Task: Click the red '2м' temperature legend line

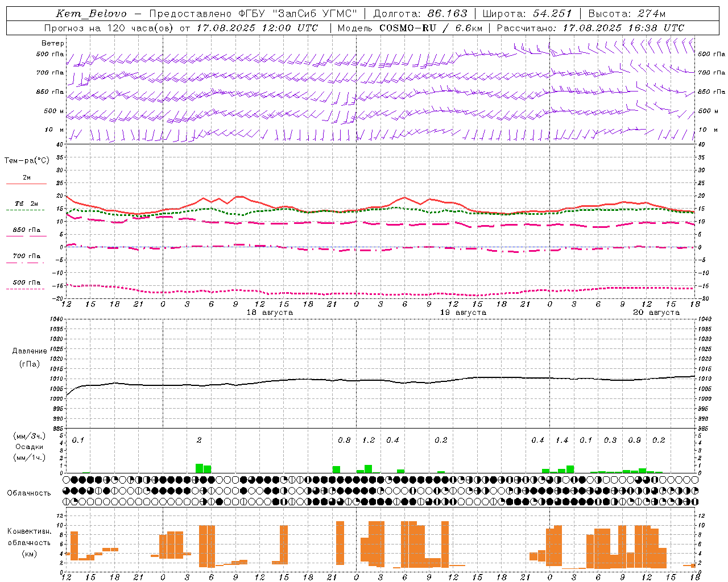Action: tap(26, 184)
